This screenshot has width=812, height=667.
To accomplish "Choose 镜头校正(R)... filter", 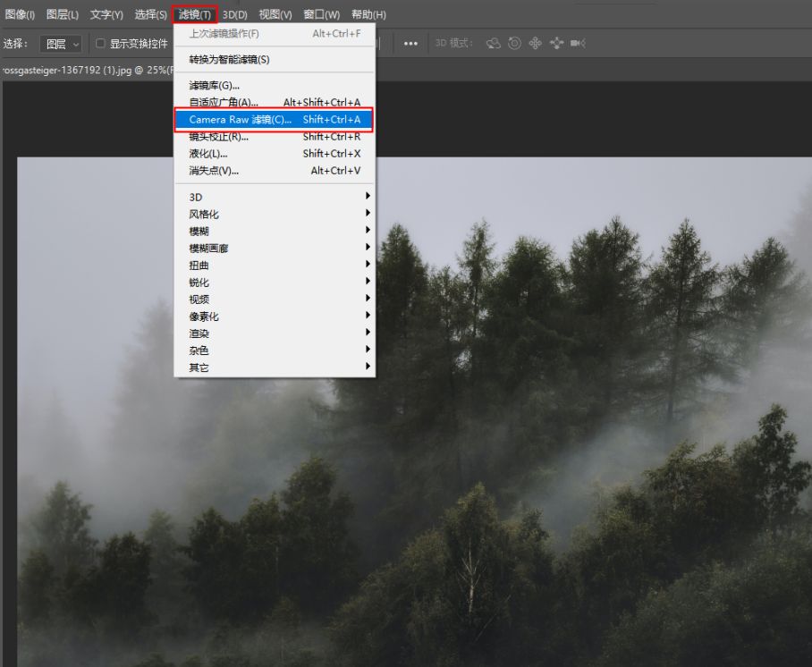I will pyautogui.click(x=274, y=137).
